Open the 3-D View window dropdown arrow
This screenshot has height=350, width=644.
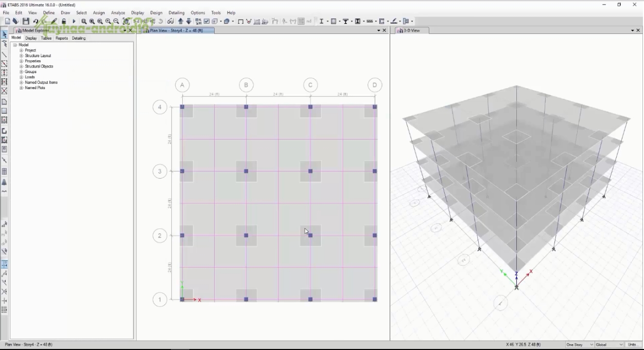point(632,30)
